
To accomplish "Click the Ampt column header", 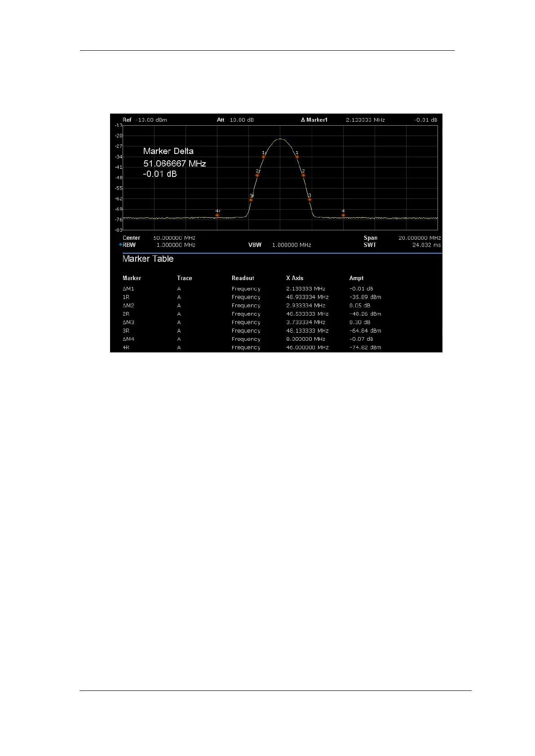I will point(356,278).
